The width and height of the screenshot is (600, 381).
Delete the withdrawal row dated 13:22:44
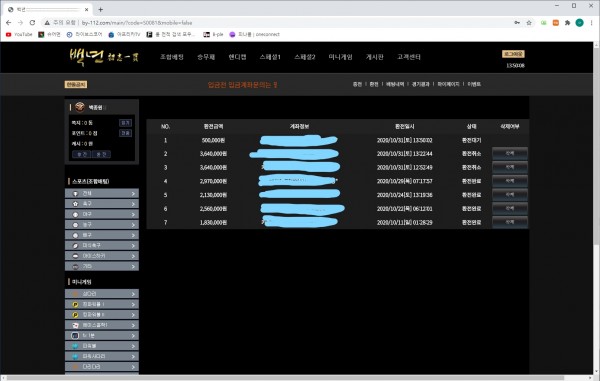click(x=510, y=153)
